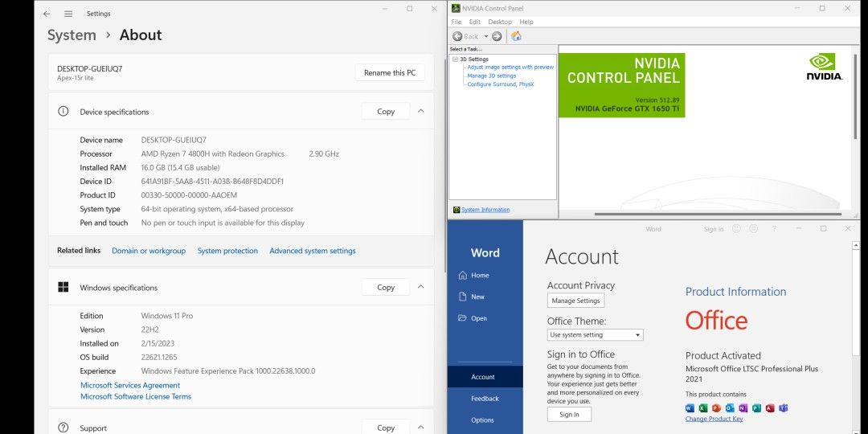Screen dimensions: 868x434
Task: Open the Back history dropdown arrow
Action: tap(485, 36)
